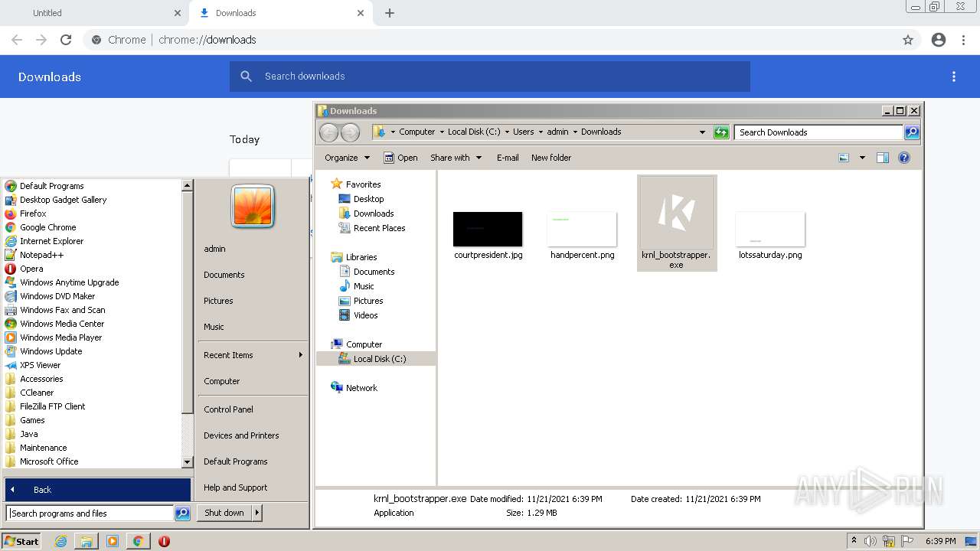Open the Shut down options arrow
Screen dimensions: 980x551
click(x=257, y=513)
